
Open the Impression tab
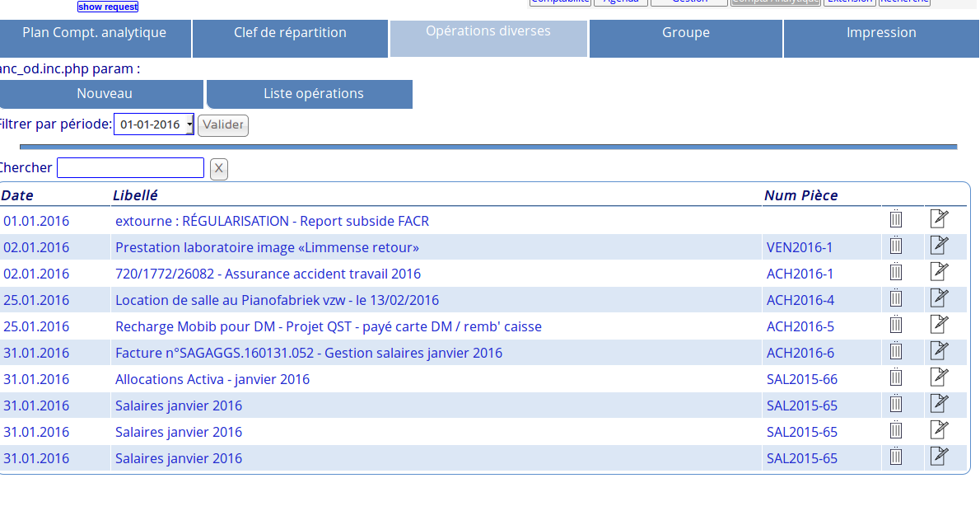tap(880, 33)
